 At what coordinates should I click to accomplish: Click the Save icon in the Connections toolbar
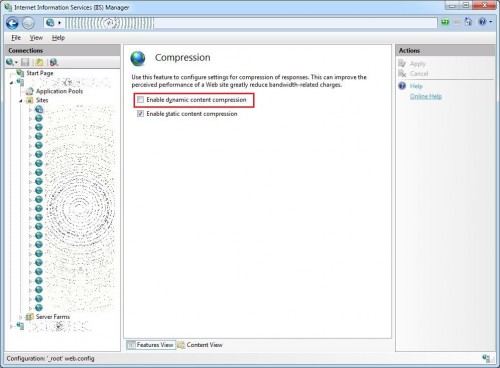(x=25, y=62)
